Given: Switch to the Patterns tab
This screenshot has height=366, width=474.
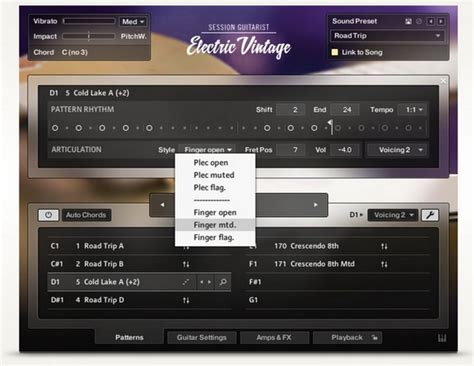Looking at the screenshot, I should [x=129, y=338].
